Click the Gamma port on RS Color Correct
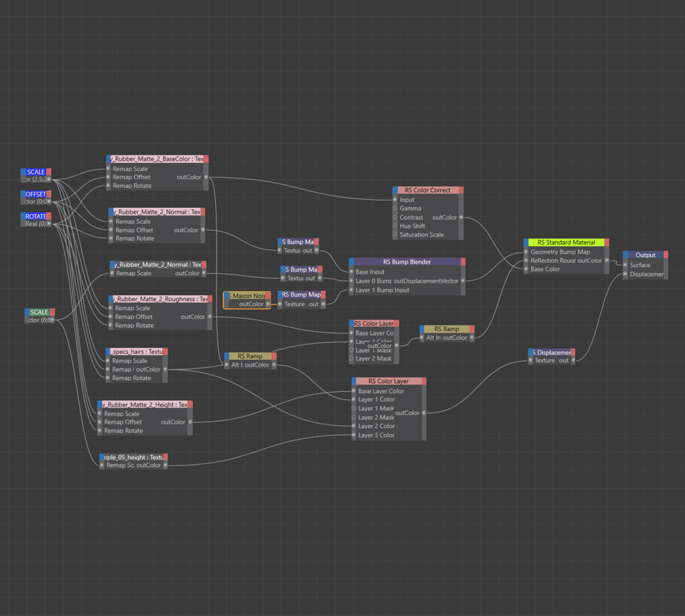 [x=395, y=209]
